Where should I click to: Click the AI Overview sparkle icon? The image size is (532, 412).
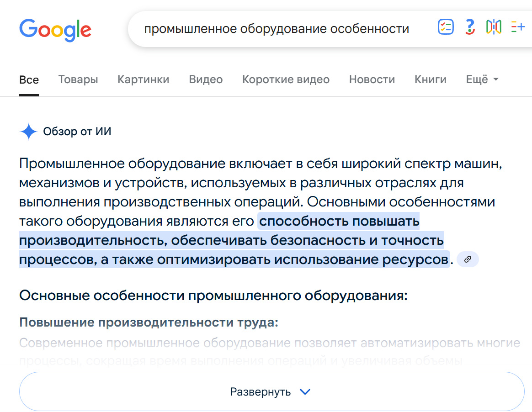point(28,132)
